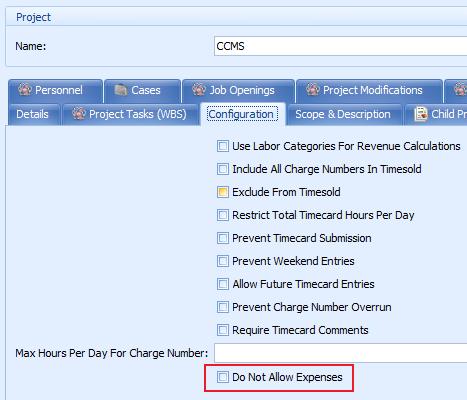This screenshot has width=467, height=400.
Task: Open the Job Openings tab
Action: tap(239, 91)
